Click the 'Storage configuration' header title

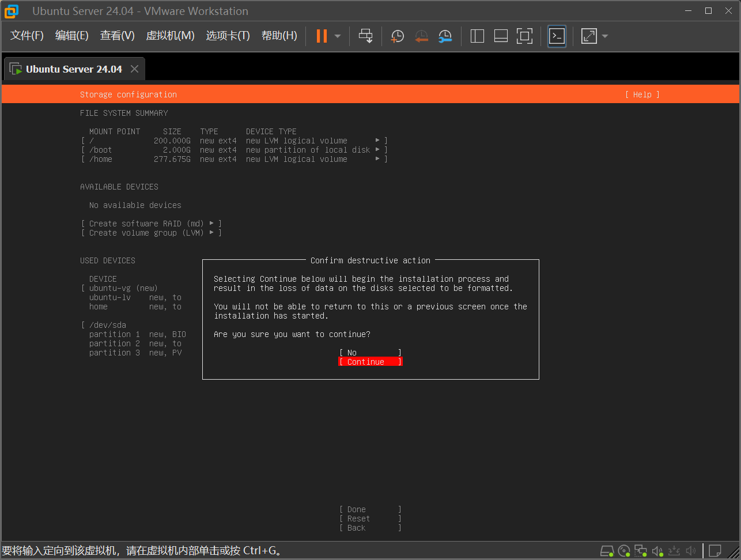coord(128,94)
